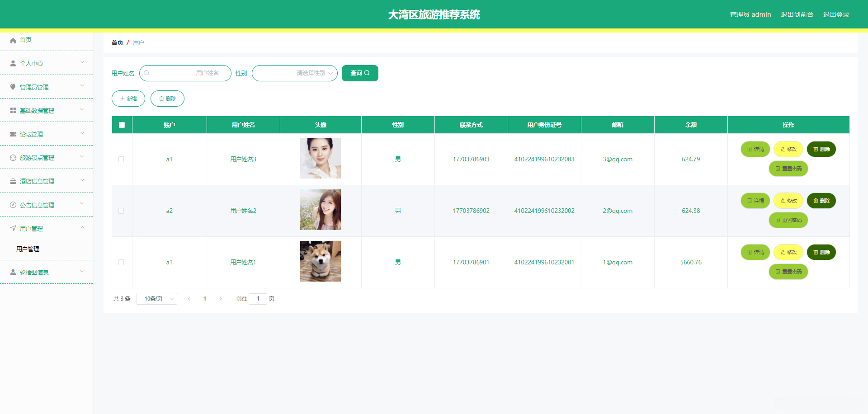
Task: Click the briefcase icon for 酒店信息管理
Action: tap(13, 181)
